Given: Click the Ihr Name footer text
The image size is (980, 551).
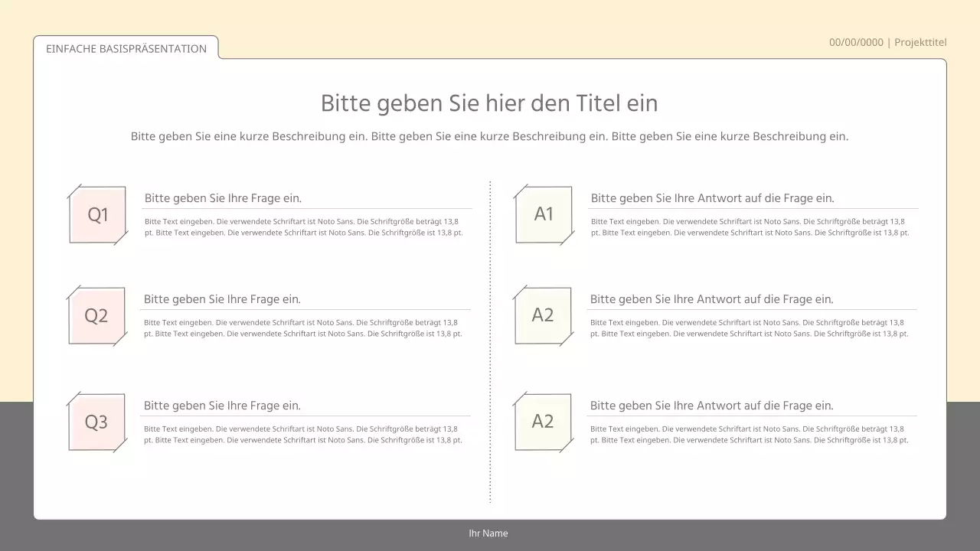Looking at the screenshot, I should 488,533.
